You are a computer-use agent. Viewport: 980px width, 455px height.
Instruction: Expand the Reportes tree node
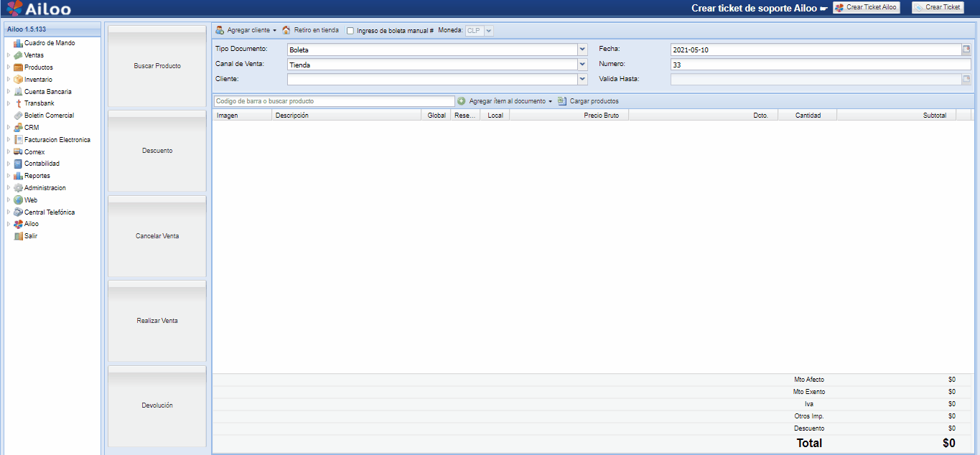tap(9, 176)
